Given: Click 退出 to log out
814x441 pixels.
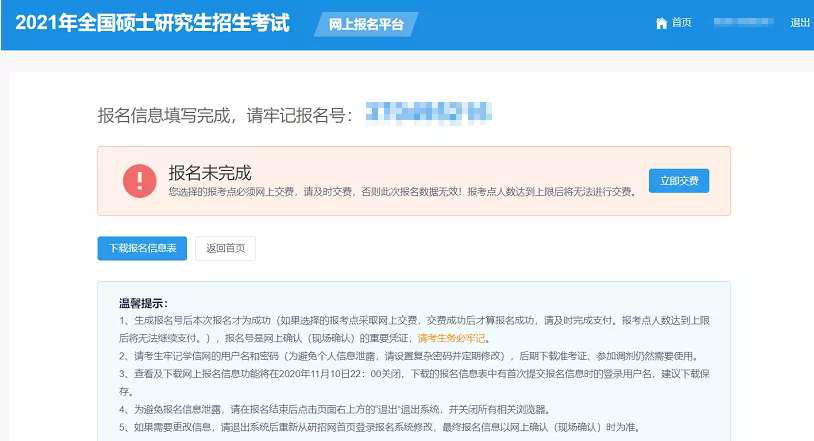Looking at the screenshot, I should click(800, 23).
